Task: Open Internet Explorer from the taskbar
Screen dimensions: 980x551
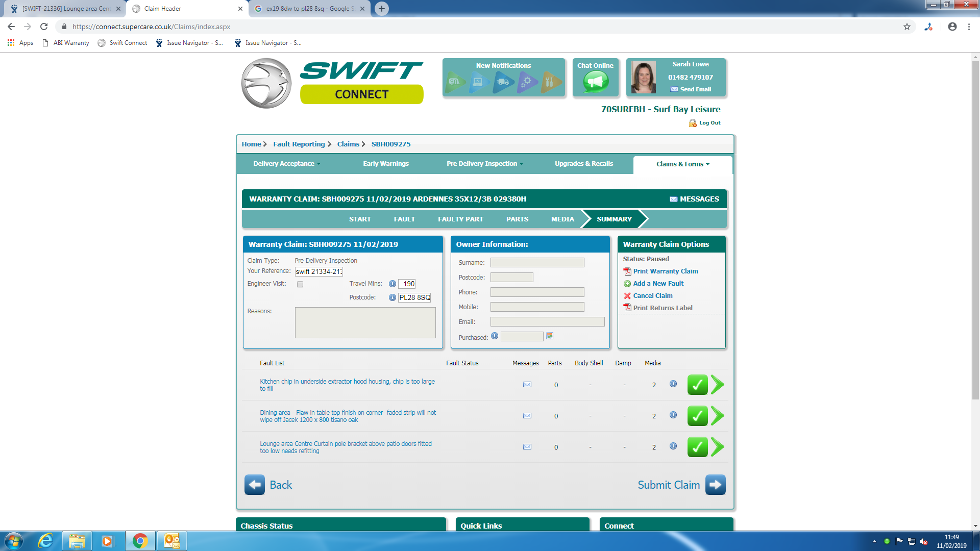Action: [x=46, y=541]
